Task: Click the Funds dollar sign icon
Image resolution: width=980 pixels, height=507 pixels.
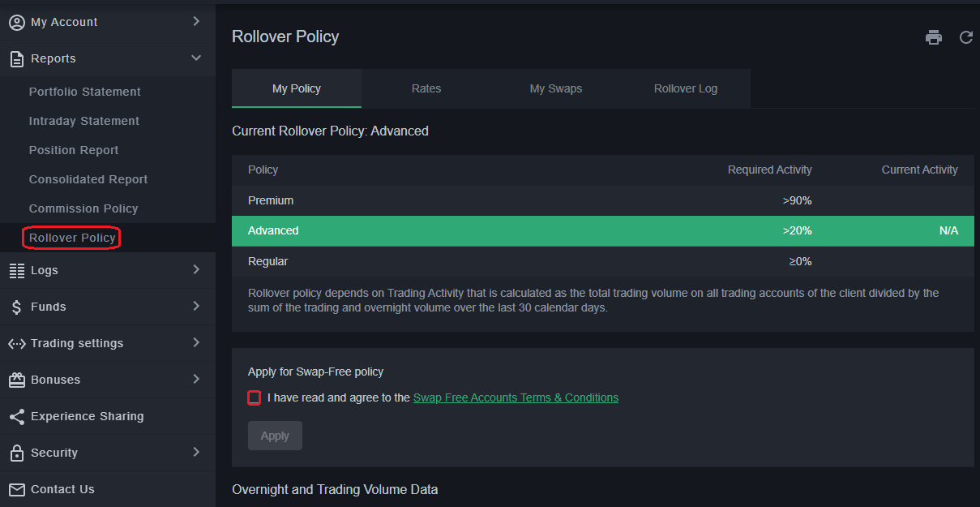Action: click(x=16, y=307)
